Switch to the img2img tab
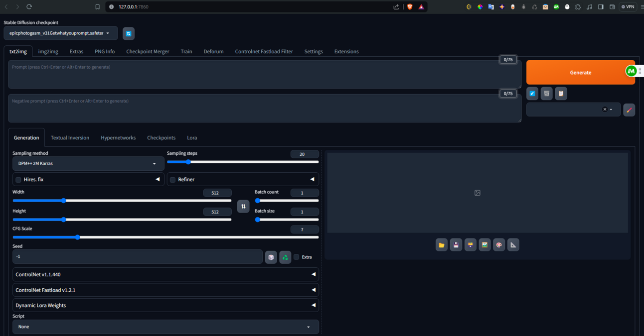 (x=48, y=51)
